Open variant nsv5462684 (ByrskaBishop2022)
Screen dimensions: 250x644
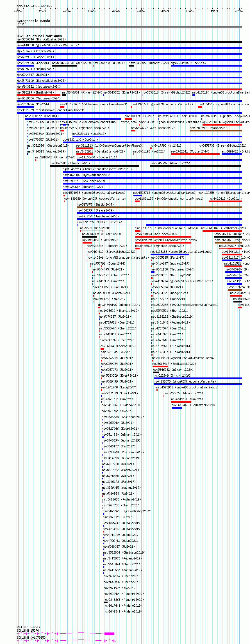[x=87, y=175]
